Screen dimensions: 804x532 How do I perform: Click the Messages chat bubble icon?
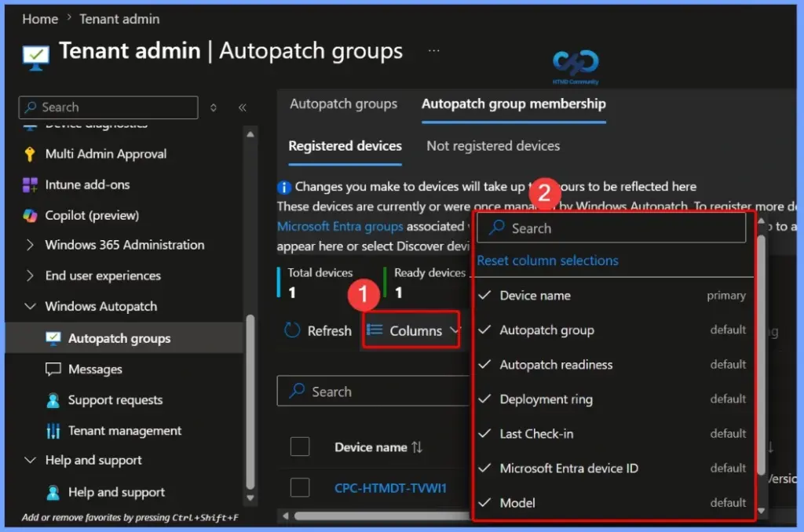(x=53, y=369)
